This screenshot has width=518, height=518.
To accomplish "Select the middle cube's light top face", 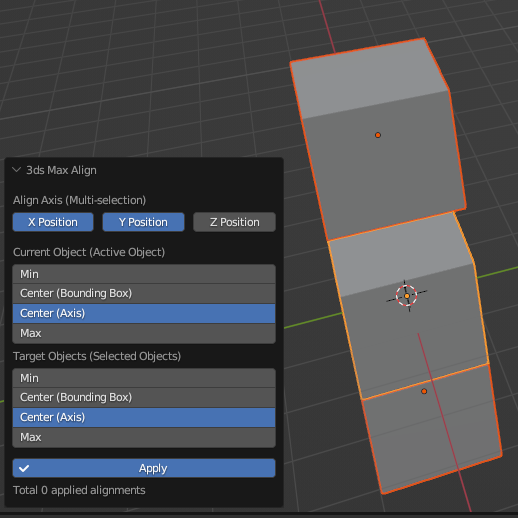I will tap(400, 253).
